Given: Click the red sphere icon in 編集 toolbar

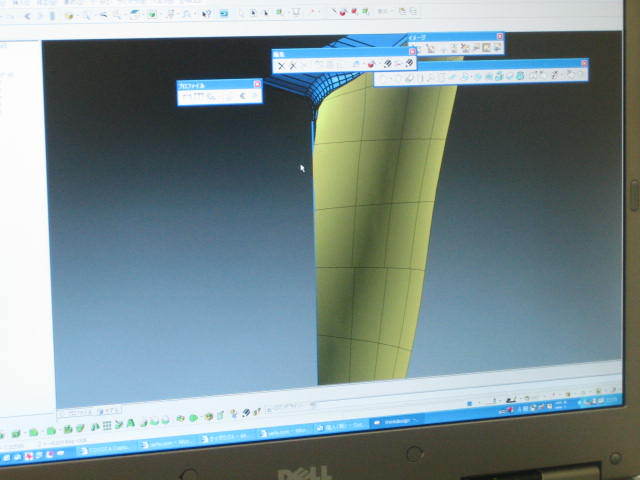Looking at the screenshot, I should 371,64.
